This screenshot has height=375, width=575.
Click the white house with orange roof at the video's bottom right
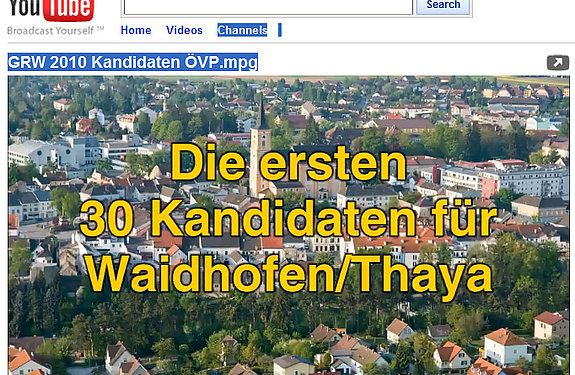505,347
